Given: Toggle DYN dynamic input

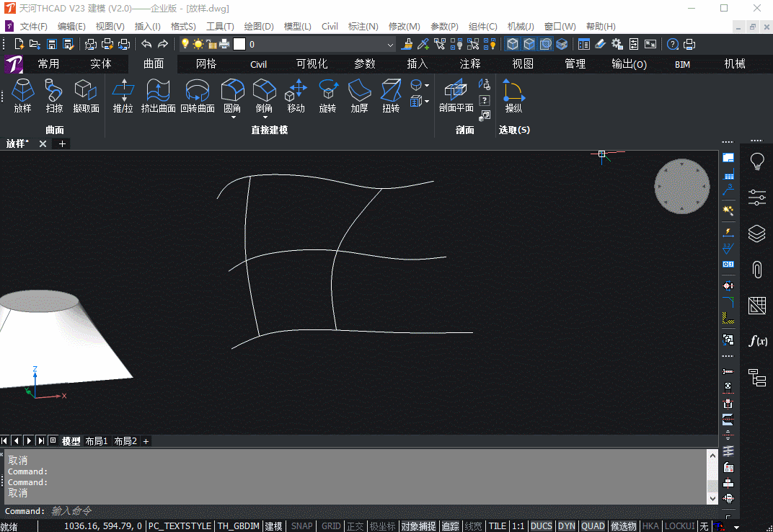Looking at the screenshot, I should click(x=567, y=526).
